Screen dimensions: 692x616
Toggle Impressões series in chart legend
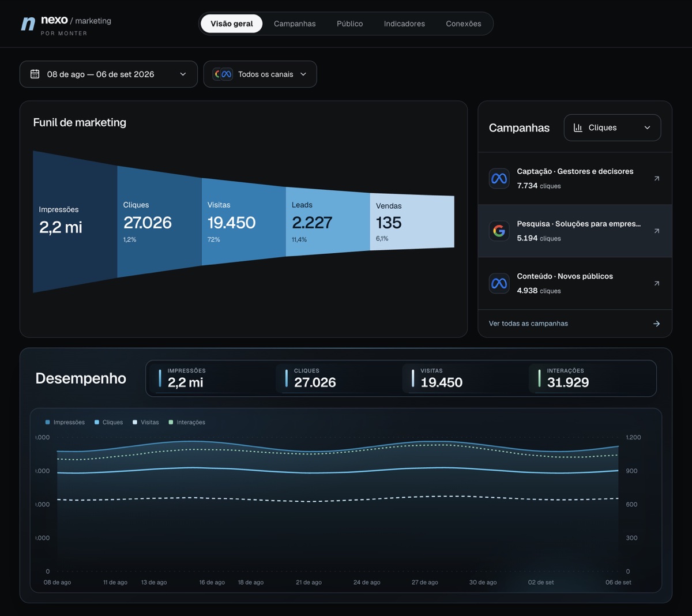(65, 422)
